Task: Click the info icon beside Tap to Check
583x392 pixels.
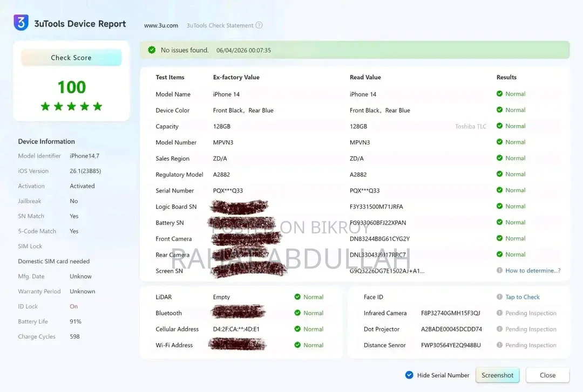Action: coord(499,297)
